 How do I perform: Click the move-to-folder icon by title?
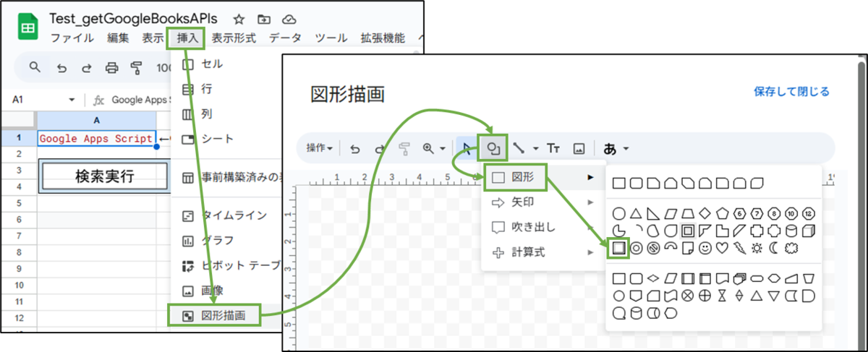[264, 19]
